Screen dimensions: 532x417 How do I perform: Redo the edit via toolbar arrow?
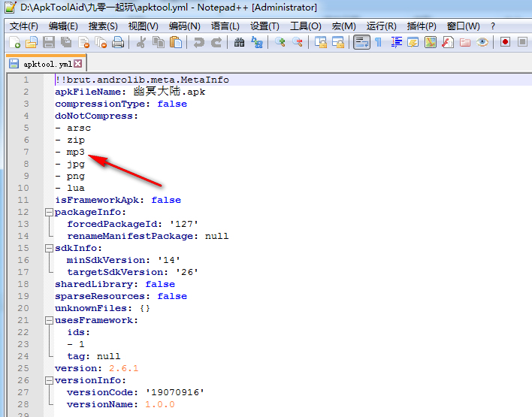click(x=216, y=42)
